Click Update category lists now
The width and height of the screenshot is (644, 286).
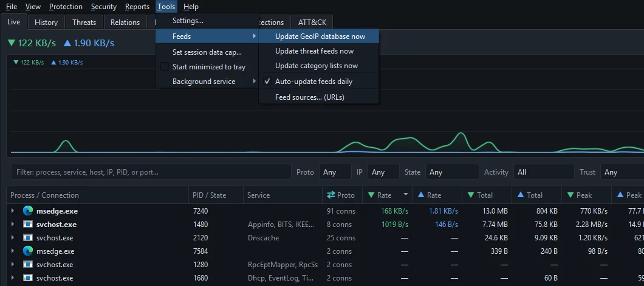[x=319, y=66]
